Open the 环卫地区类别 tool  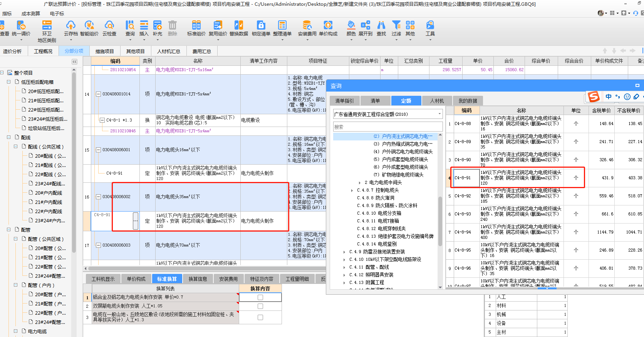tap(47, 31)
